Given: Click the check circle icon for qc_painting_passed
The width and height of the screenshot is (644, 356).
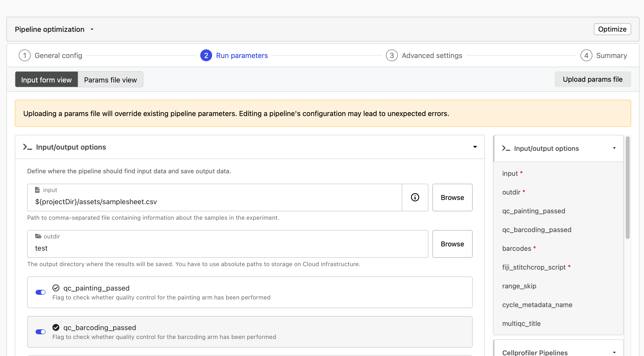Looking at the screenshot, I should coord(56,288).
